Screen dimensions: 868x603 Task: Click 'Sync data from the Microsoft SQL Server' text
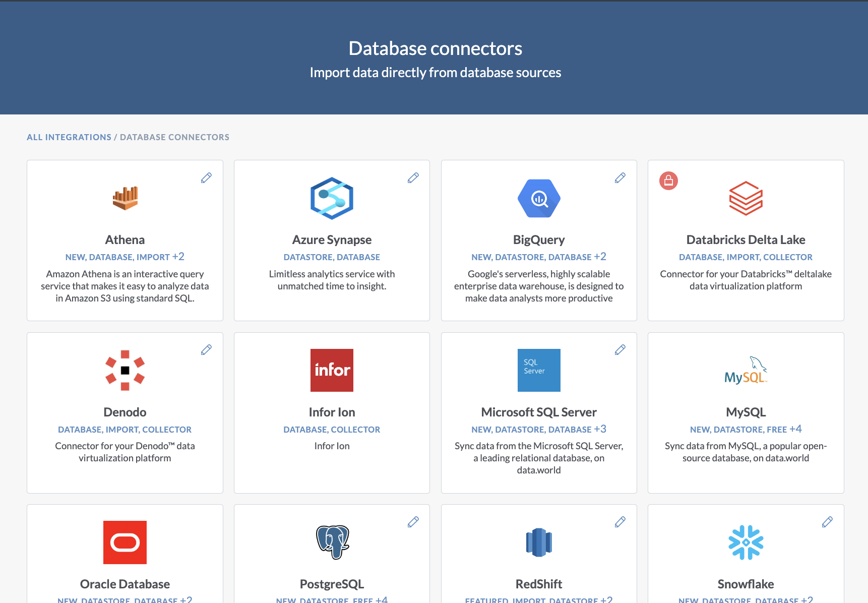click(x=539, y=458)
